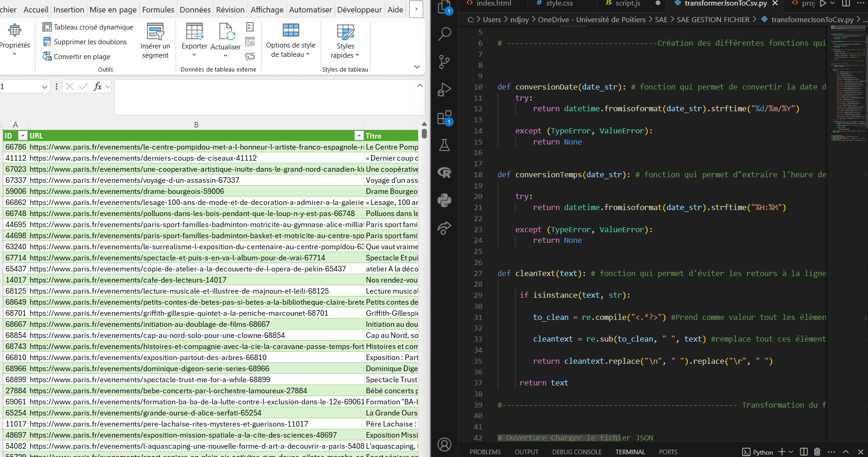
Task: Create a new terminal with plus
Action: tap(782, 452)
